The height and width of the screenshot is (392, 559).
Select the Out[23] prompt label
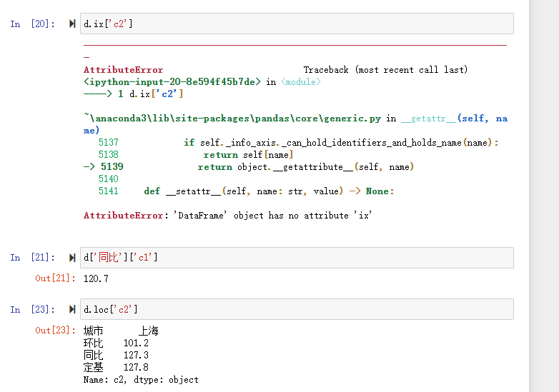[x=55, y=331]
